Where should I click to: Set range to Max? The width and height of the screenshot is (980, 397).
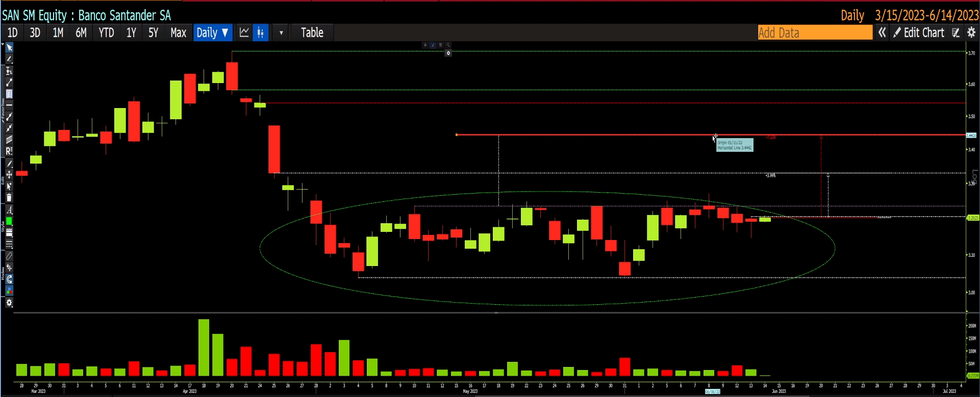point(178,33)
